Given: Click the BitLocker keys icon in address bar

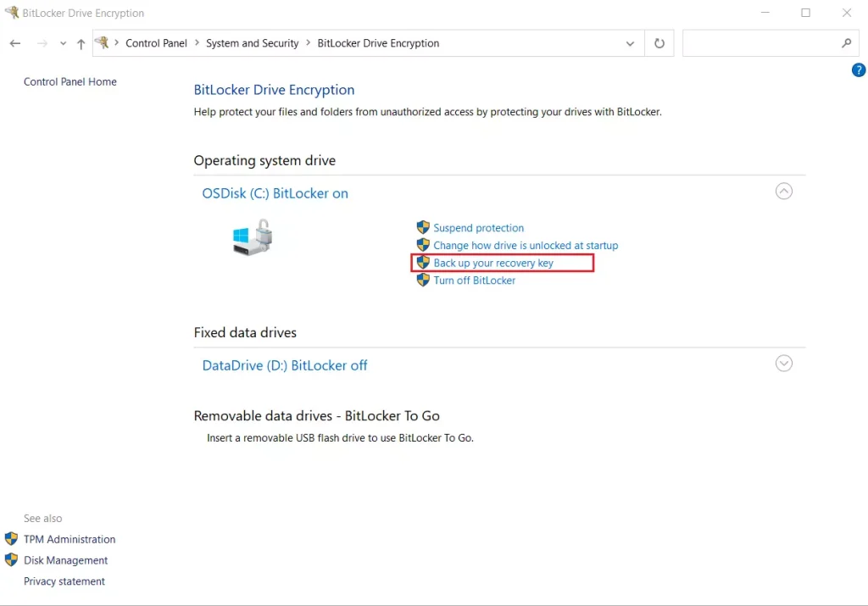Looking at the screenshot, I should pyautogui.click(x=102, y=42).
